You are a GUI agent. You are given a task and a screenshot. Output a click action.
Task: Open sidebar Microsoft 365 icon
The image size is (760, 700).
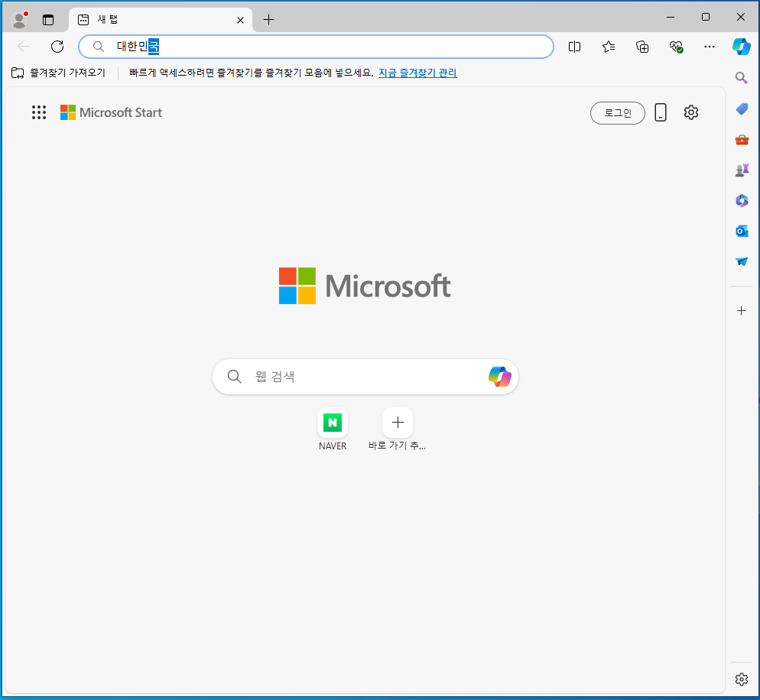click(x=742, y=200)
